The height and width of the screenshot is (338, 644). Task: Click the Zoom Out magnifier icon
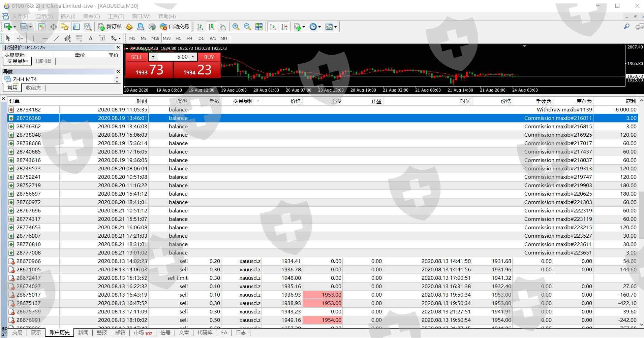[247, 27]
